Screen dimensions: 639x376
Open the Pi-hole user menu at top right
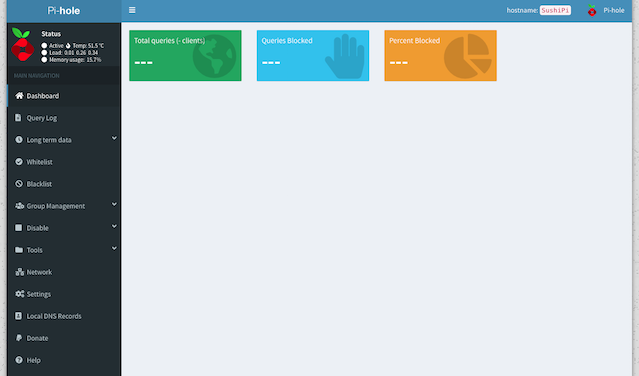coord(606,10)
